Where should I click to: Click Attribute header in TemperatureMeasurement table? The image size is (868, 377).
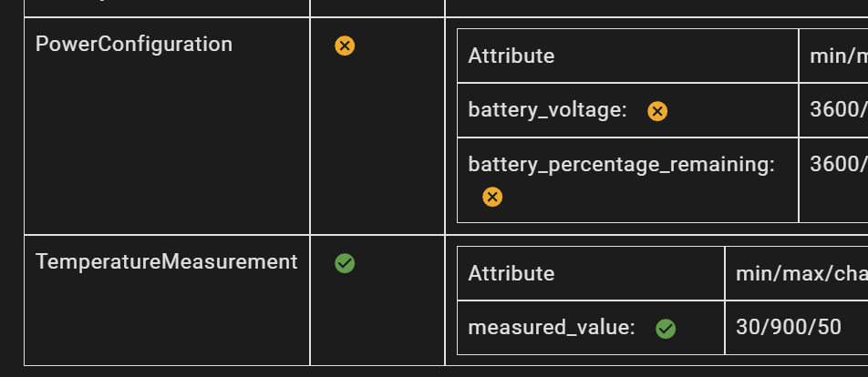[x=511, y=273]
